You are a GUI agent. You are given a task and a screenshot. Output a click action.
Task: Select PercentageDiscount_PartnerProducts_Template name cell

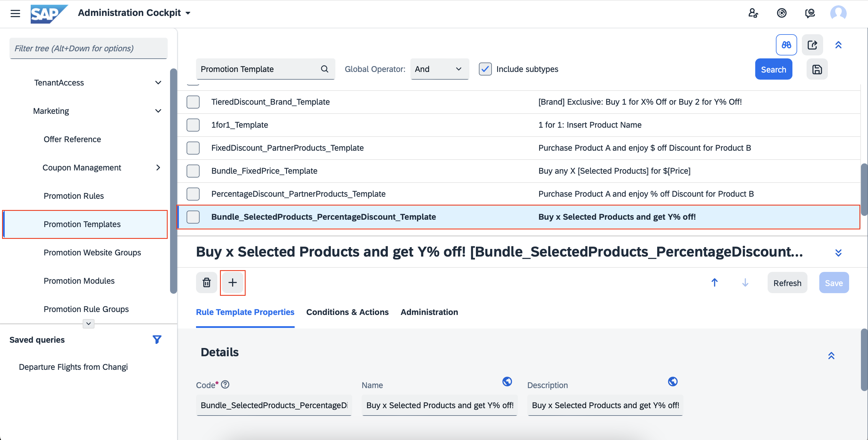point(298,194)
